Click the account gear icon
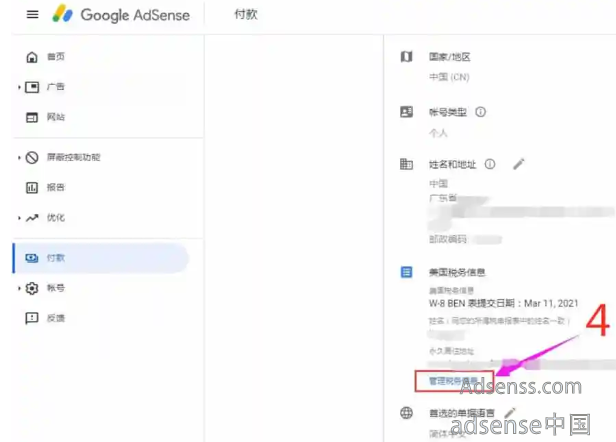This screenshot has height=442, width=616. [x=32, y=288]
